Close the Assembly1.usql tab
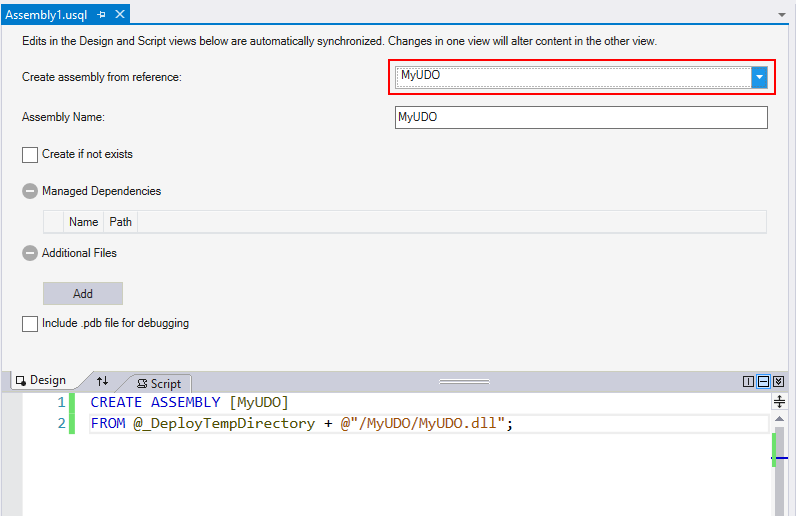796x516 pixels. coord(120,14)
